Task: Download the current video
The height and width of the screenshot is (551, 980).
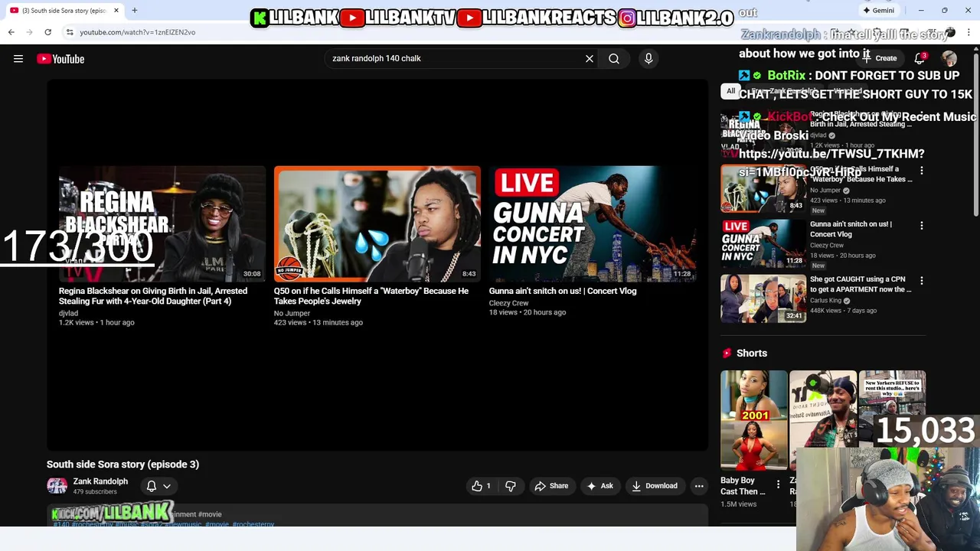Action: tap(655, 486)
